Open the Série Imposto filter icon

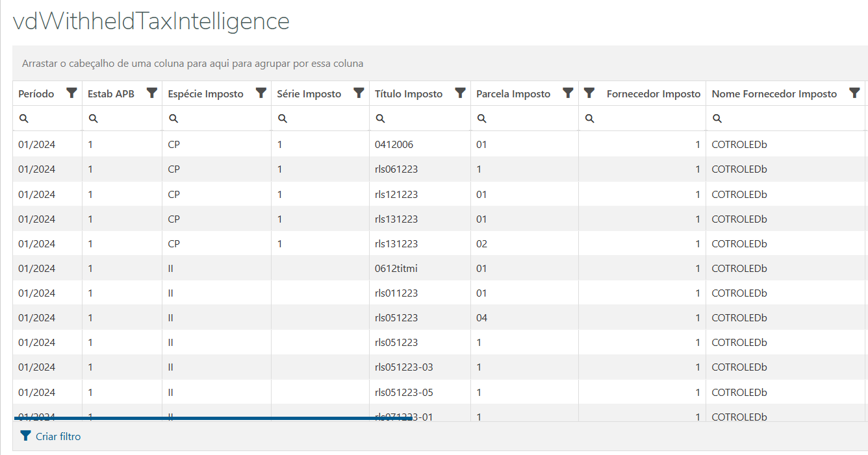coord(359,93)
